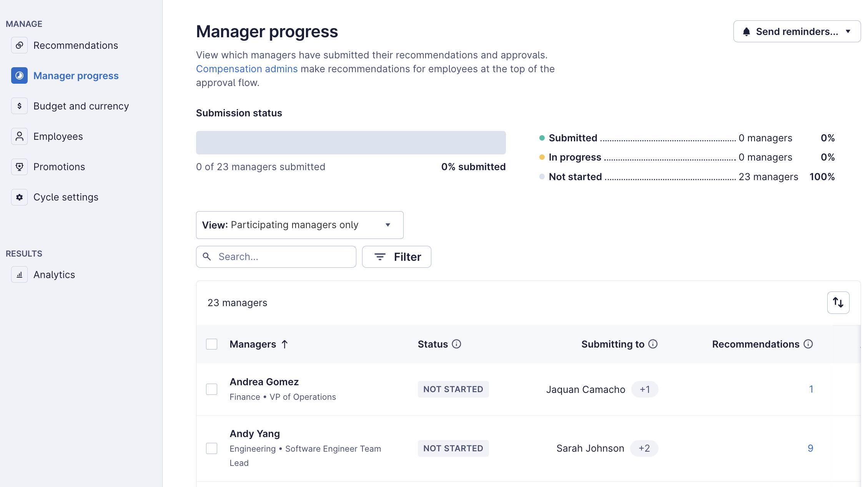The width and height of the screenshot is (868, 487).
Task: Open Manager progress in the sidebar
Action: pyautogui.click(x=76, y=76)
